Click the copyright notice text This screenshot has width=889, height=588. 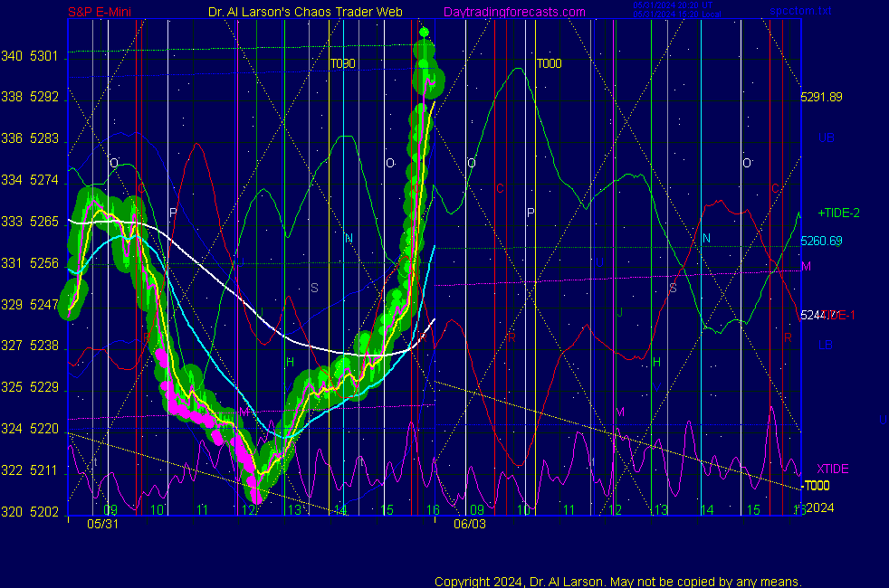pos(618,582)
